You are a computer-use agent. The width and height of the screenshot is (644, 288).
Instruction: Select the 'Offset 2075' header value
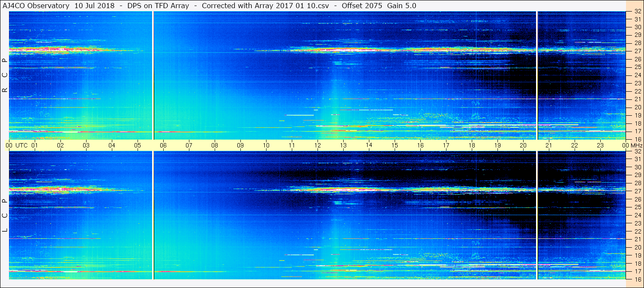(x=362, y=6)
